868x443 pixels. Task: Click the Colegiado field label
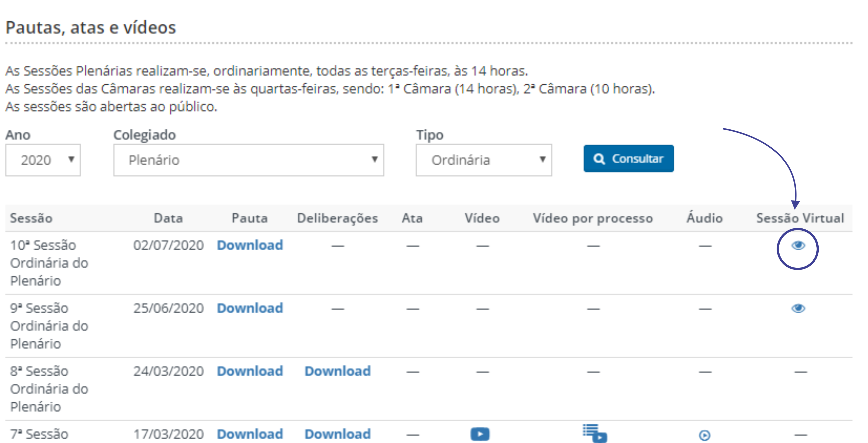(145, 135)
